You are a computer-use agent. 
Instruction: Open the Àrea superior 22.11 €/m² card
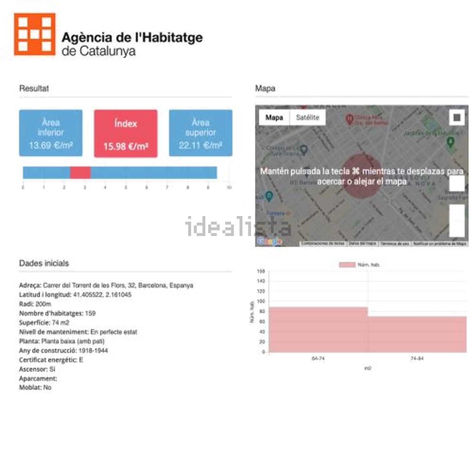tap(201, 133)
